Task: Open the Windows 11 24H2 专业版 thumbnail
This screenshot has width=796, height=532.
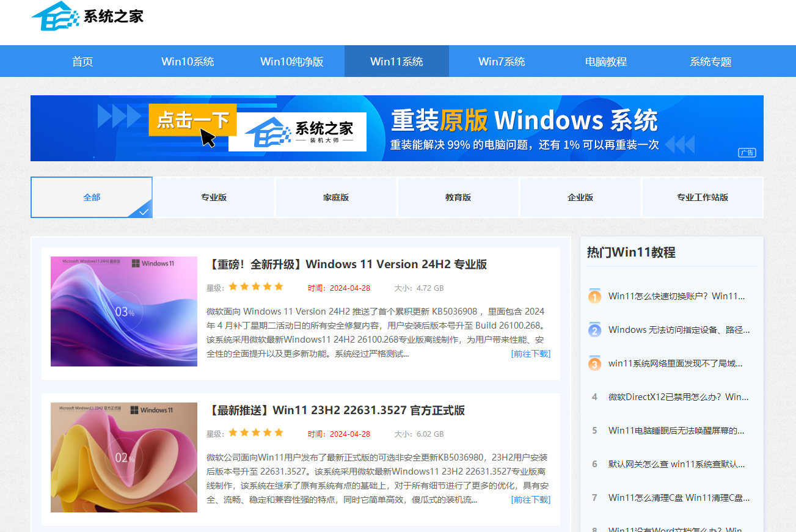Action: click(124, 312)
